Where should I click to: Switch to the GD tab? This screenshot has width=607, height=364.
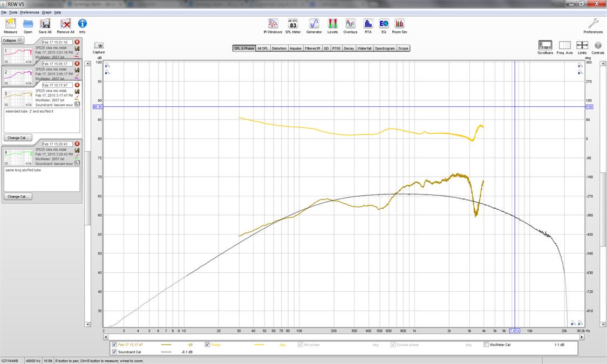click(x=326, y=49)
